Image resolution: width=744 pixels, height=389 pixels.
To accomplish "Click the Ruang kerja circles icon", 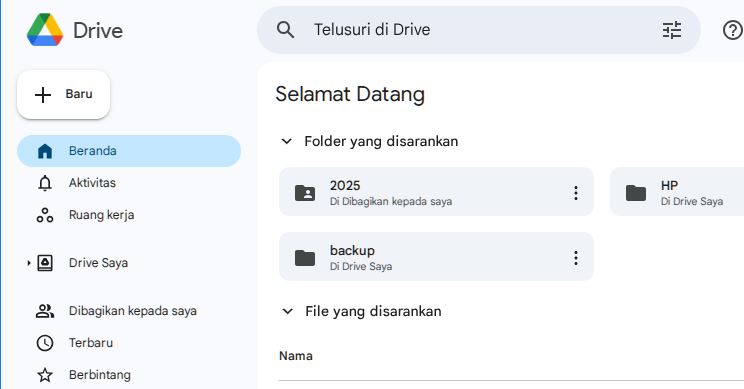I will 45,215.
